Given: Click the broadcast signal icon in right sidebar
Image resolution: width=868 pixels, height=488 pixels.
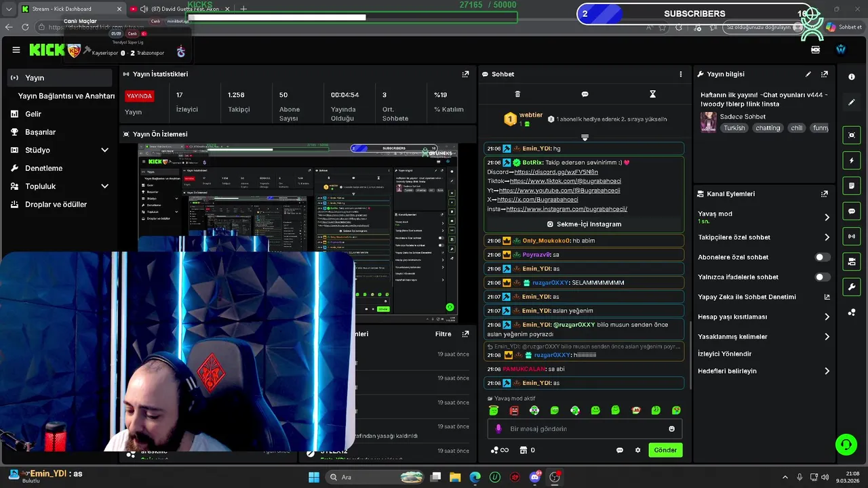Looking at the screenshot, I should (x=852, y=236).
